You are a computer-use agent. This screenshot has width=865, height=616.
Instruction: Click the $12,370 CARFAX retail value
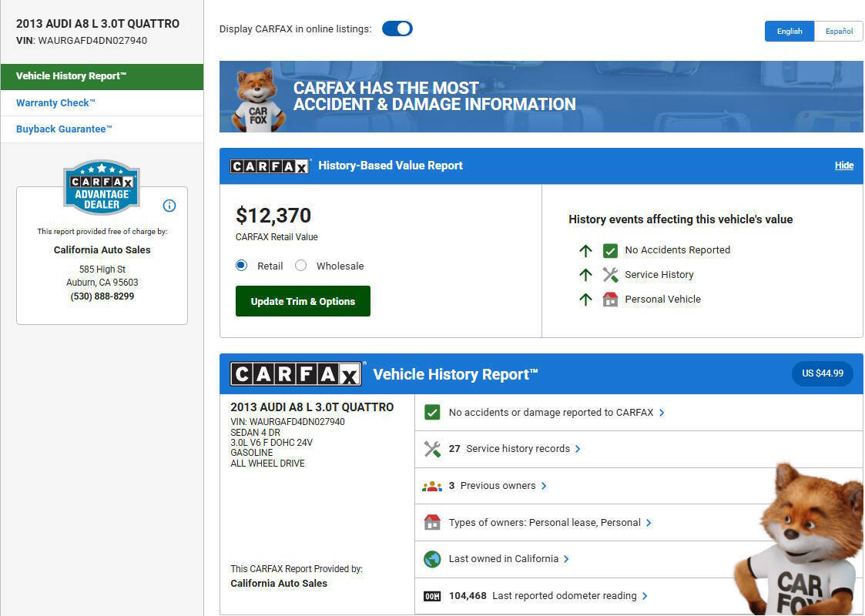[273, 216]
